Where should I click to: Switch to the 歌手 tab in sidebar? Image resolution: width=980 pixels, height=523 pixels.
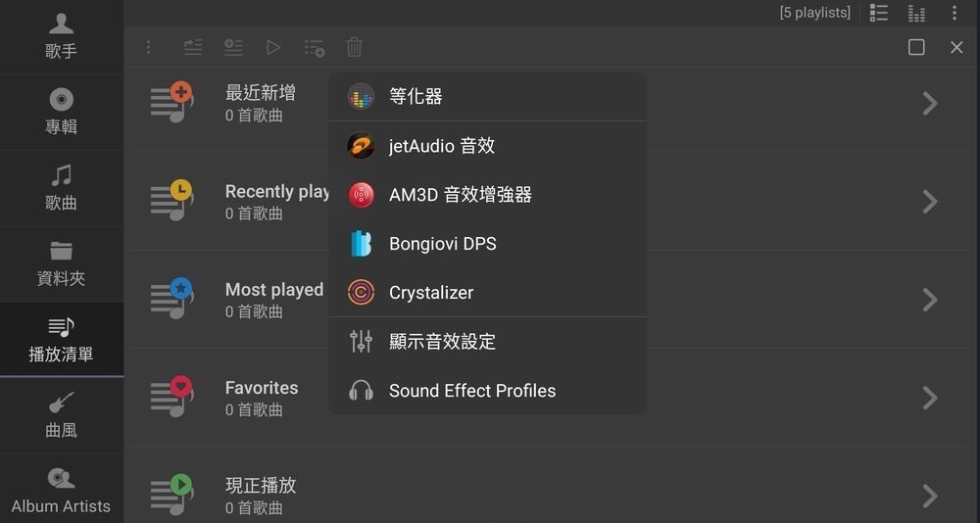coord(61,36)
